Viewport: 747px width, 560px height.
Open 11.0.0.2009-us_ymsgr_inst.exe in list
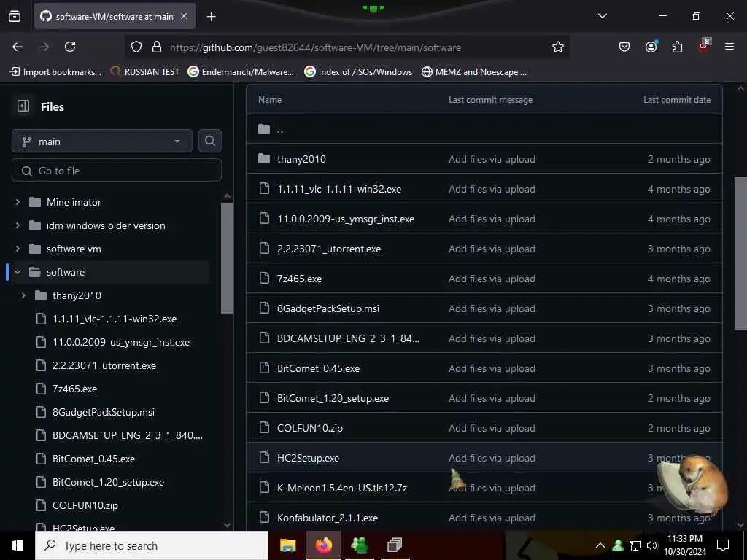pyautogui.click(x=346, y=219)
